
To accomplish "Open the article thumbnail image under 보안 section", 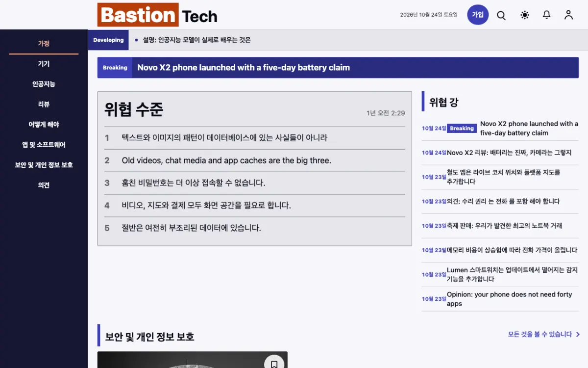I will (193, 360).
